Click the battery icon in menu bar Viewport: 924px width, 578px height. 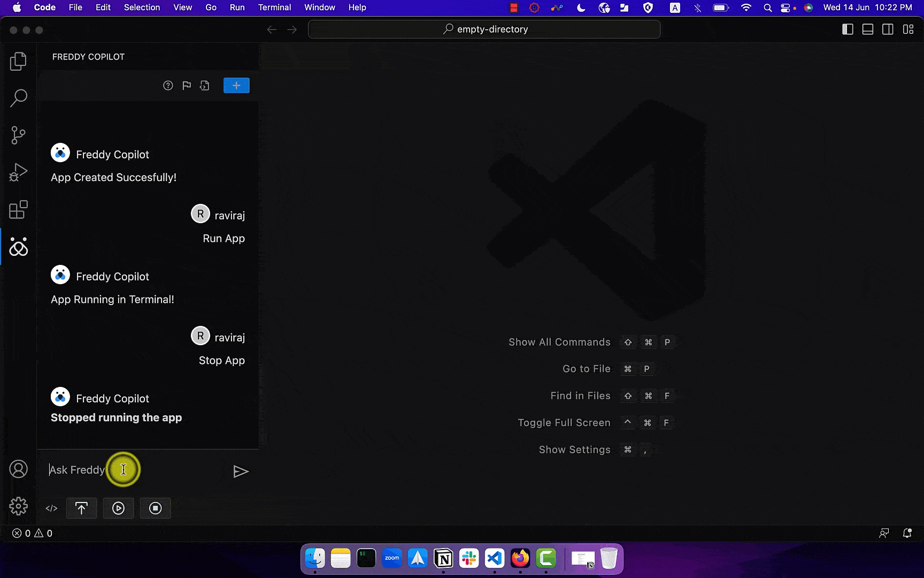pyautogui.click(x=721, y=7)
